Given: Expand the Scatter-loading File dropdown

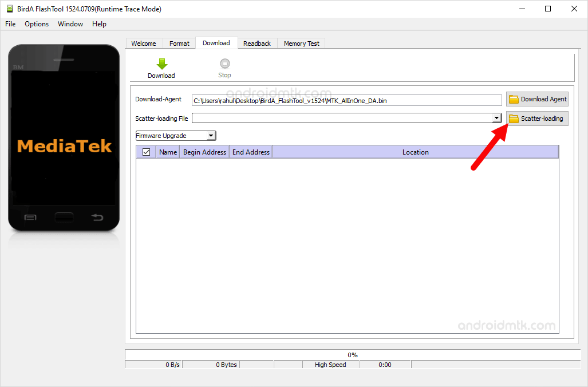Looking at the screenshot, I should (497, 118).
